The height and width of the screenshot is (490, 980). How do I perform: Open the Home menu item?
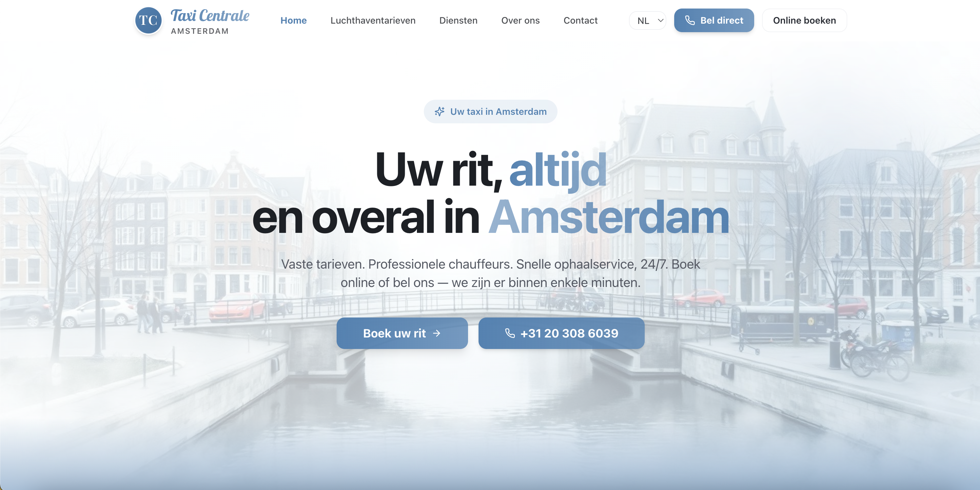[x=293, y=21]
